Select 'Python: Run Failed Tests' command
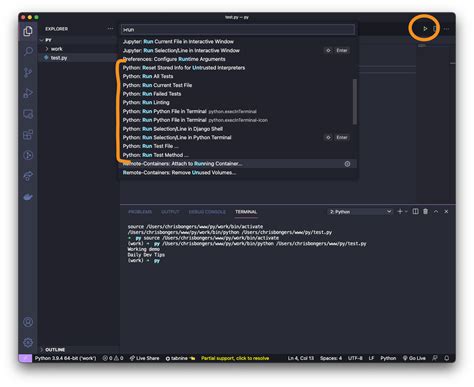The width and height of the screenshot is (474, 387). [239, 94]
